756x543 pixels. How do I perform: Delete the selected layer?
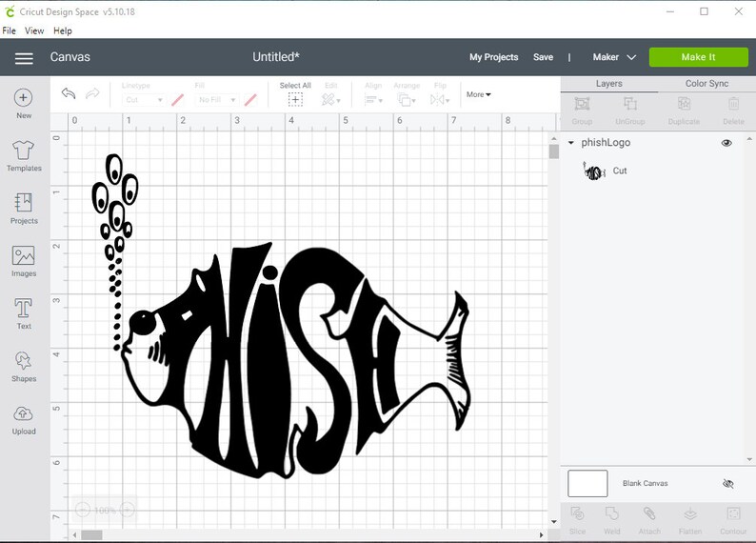[x=733, y=110]
